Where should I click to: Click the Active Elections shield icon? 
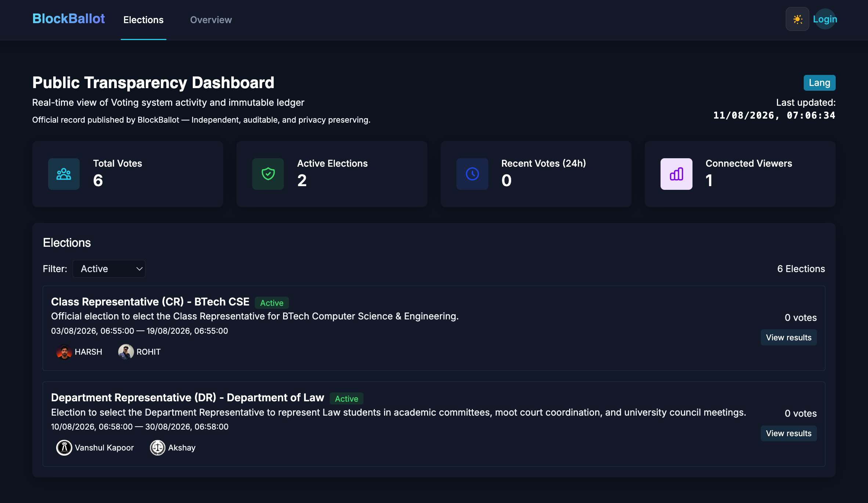click(x=268, y=174)
